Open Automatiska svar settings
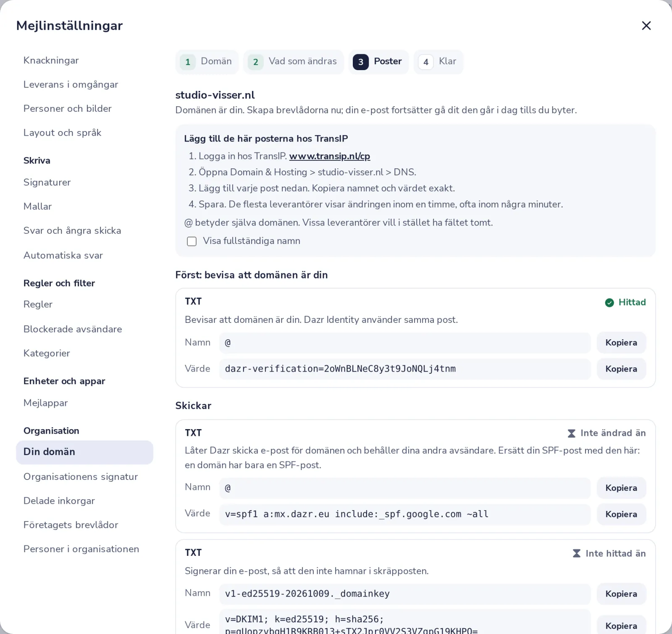 tap(84, 255)
